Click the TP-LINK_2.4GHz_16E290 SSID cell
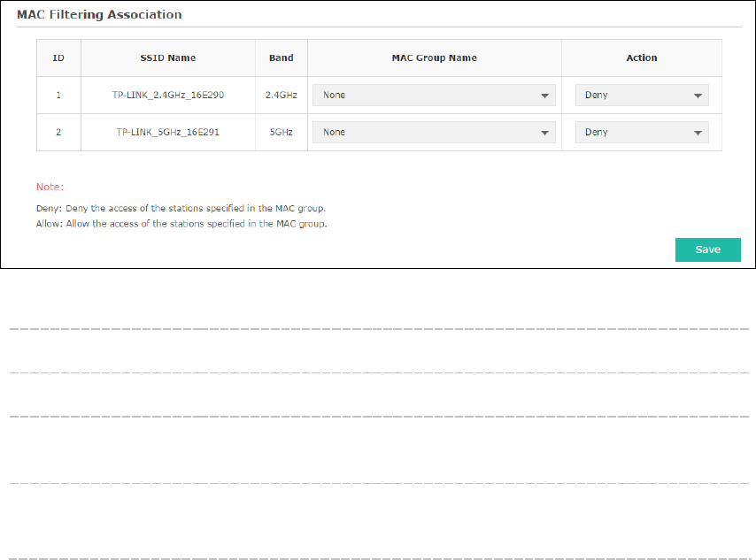The height and width of the screenshot is (560, 756). pyautogui.click(x=168, y=95)
